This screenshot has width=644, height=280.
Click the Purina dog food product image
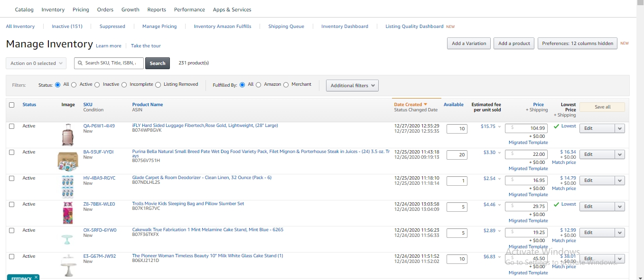click(68, 161)
